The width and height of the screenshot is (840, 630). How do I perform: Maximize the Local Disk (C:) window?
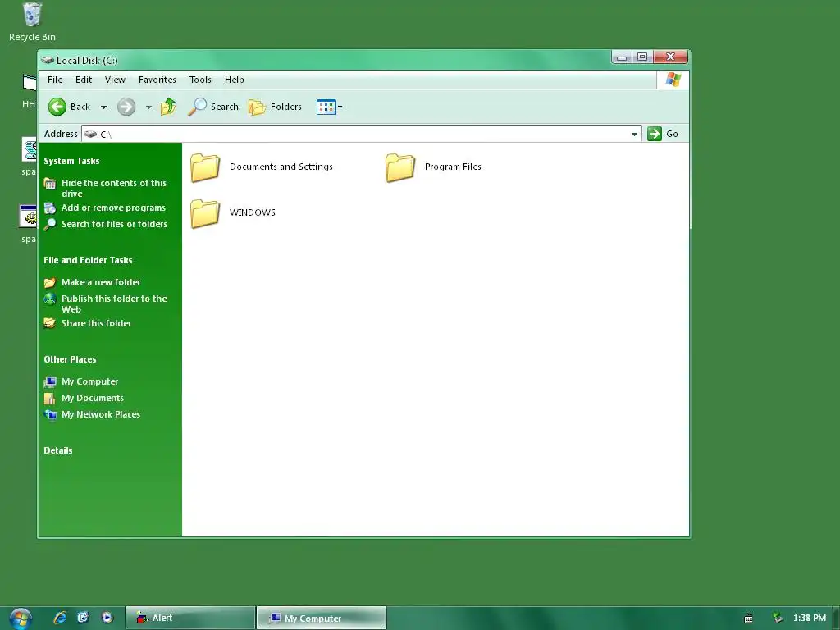pos(642,57)
